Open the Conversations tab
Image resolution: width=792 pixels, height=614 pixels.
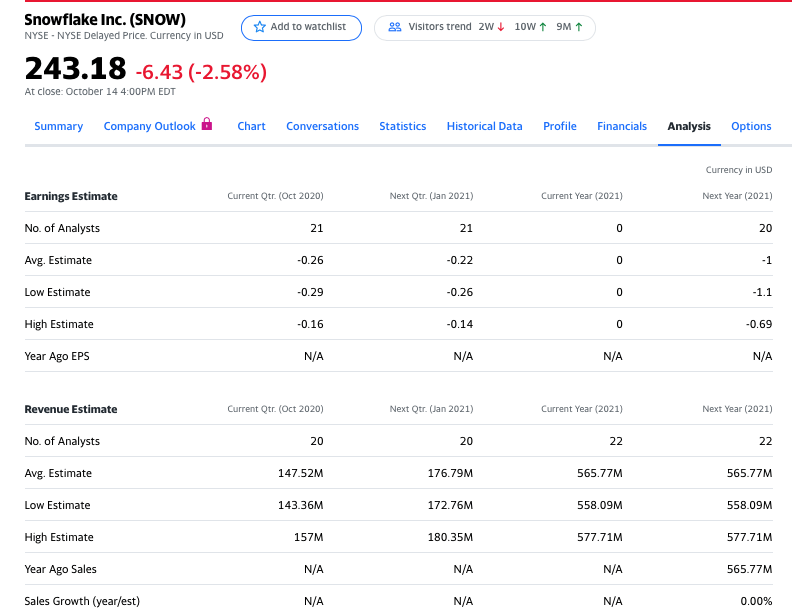(323, 126)
